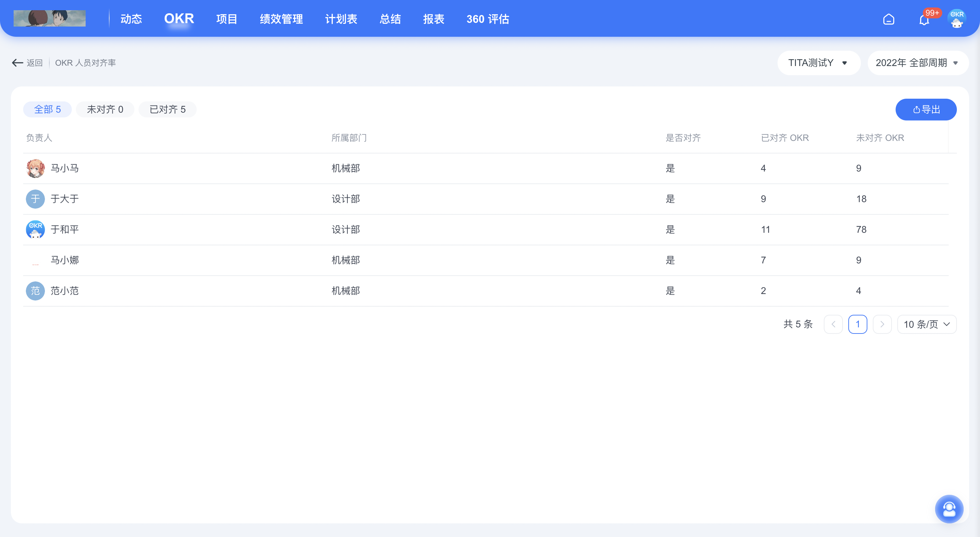Viewport: 980px width, 537px height.
Task: Open the 总结 menu
Action: [x=390, y=19]
